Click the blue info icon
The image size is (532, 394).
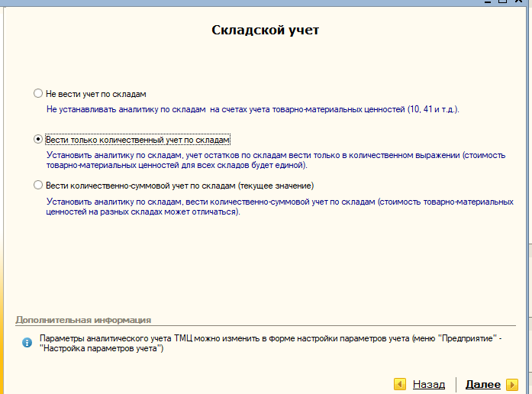pyautogui.click(x=27, y=342)
